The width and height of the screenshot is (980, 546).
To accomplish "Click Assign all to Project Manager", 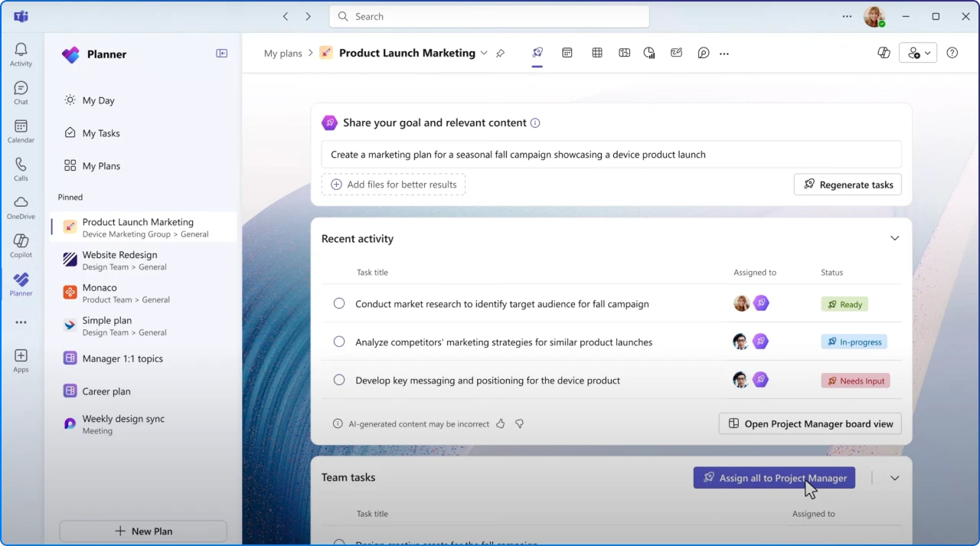I will (774, 478).
